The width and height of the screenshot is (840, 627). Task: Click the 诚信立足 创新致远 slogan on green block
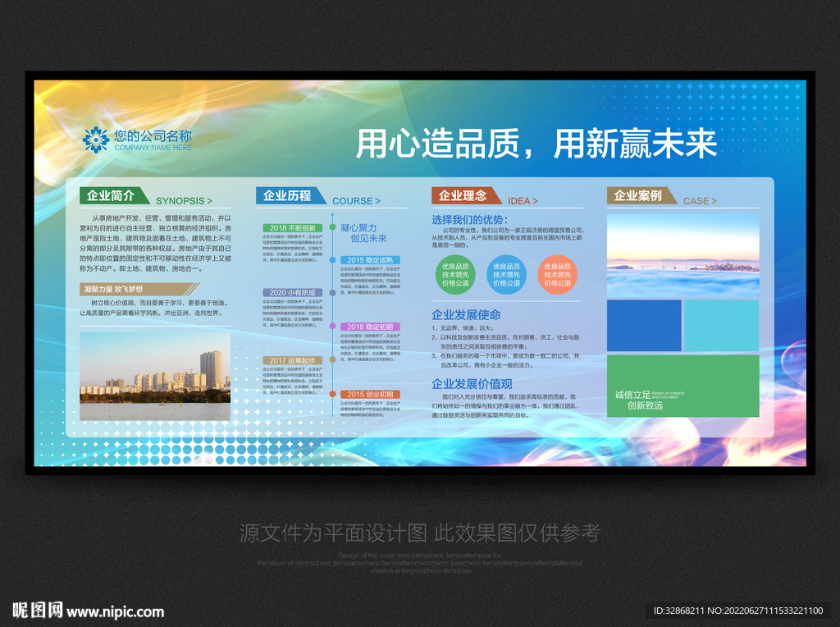pos(650,400)
